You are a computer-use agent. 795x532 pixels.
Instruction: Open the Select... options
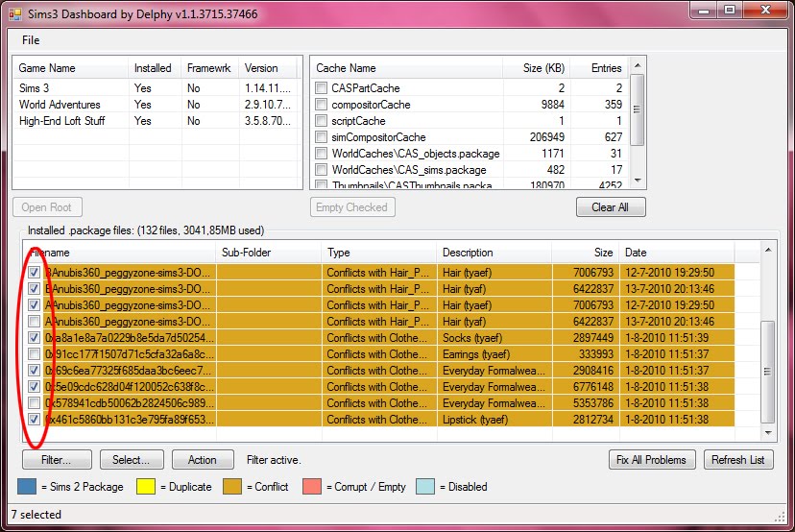tap(132, 459)
